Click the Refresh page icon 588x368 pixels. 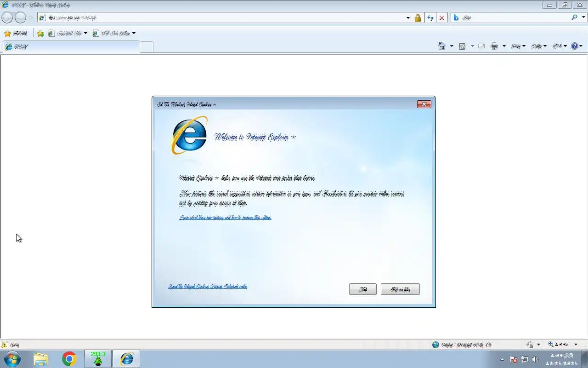click(x=430, y=18)
